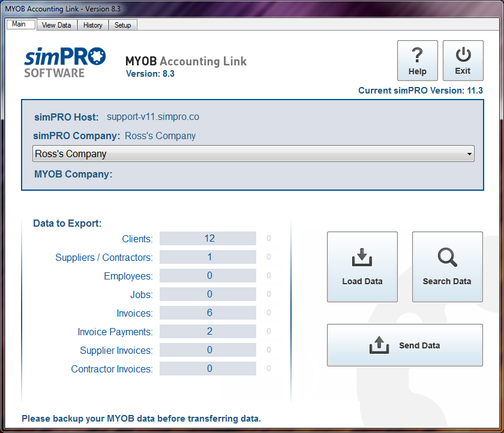Expand the company selection combo box

[252, 154]
